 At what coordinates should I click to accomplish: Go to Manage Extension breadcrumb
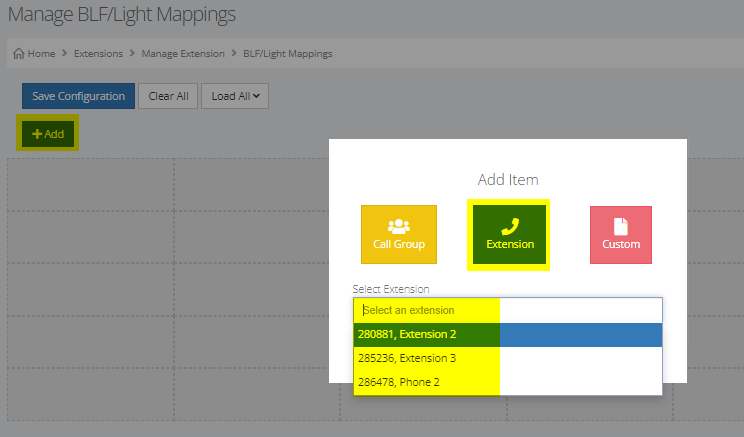[x=184, y=53]
